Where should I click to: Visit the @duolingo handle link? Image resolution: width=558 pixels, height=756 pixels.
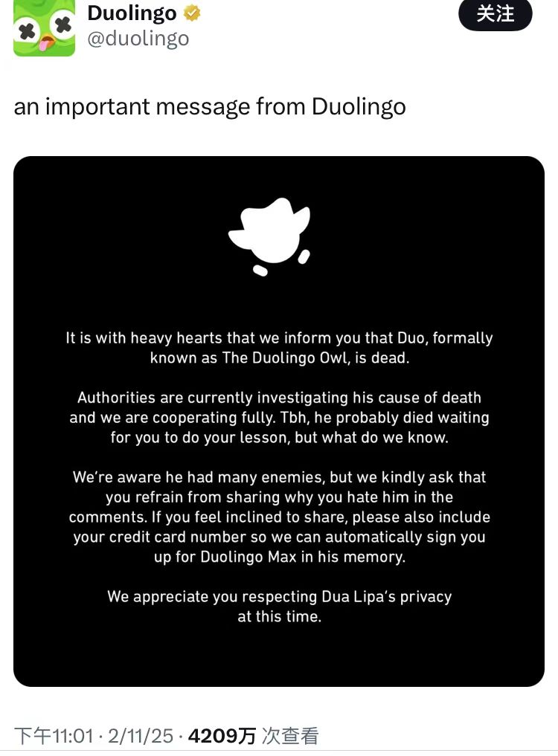coord(138,39)
